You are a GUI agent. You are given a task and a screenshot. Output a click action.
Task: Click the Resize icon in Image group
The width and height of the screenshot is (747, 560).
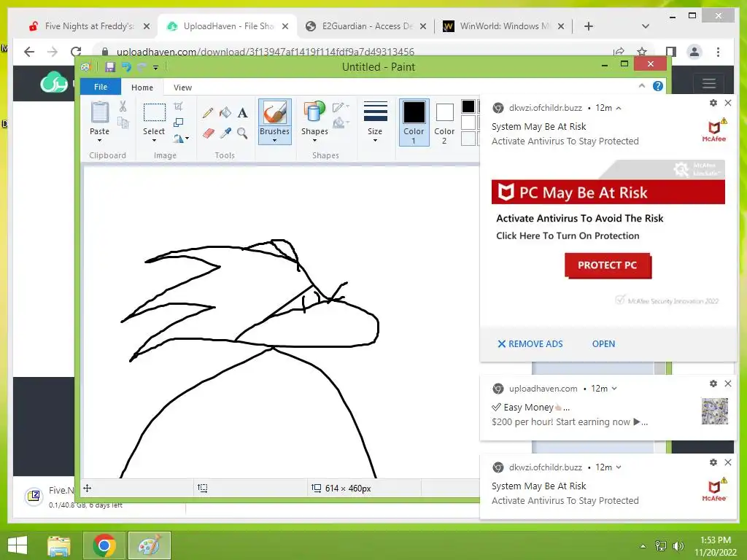(x=178, y=122)
